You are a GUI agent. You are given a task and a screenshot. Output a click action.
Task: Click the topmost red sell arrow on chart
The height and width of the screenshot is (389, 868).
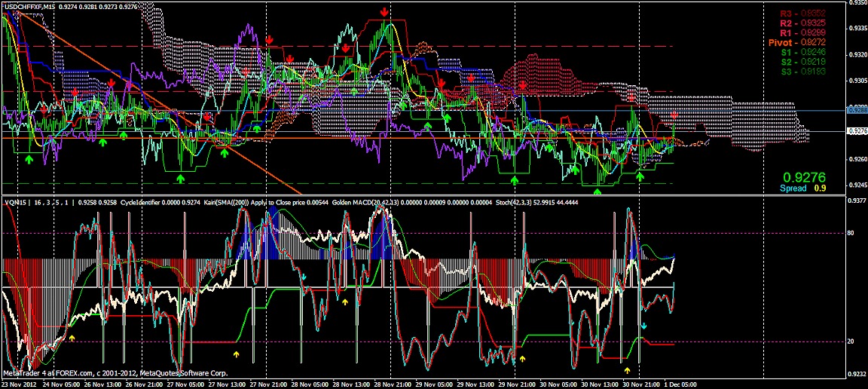[385, 12]
